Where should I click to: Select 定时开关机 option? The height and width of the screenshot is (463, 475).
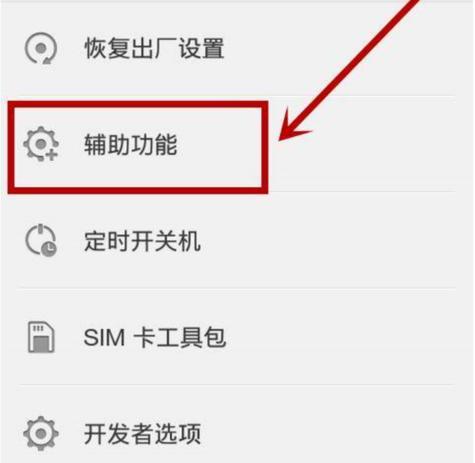pyautogui.click(x=142, y=241)
